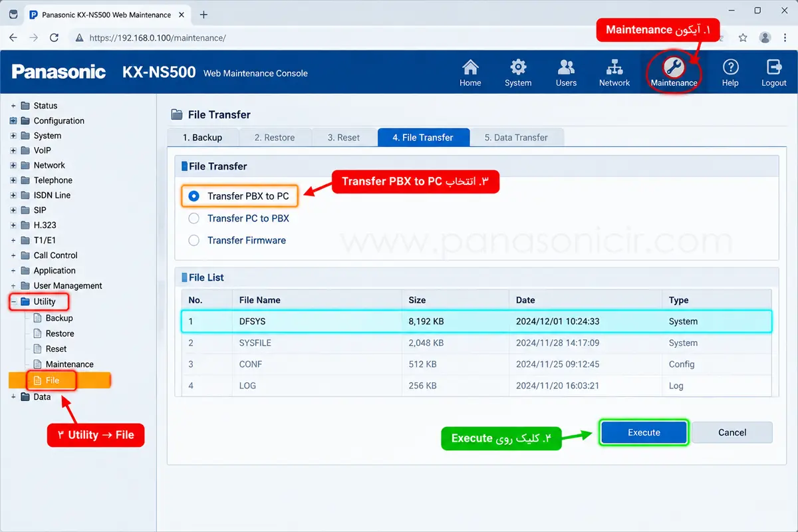Viewport: 798px width, 532px height.
Task: Expand the System tree node
Action: coord(13,136)
